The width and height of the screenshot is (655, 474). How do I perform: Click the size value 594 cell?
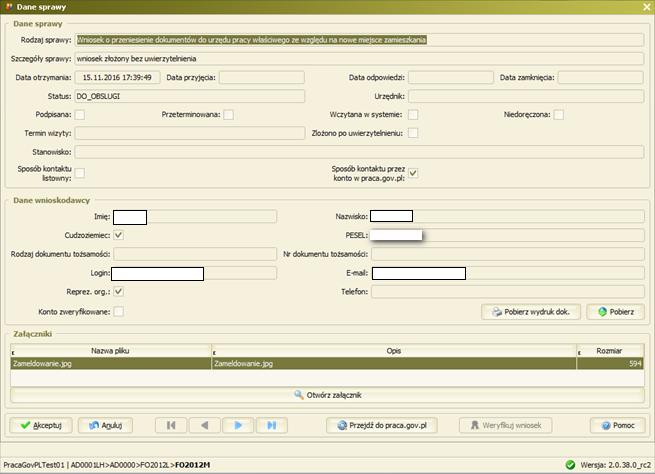[610, 363]
